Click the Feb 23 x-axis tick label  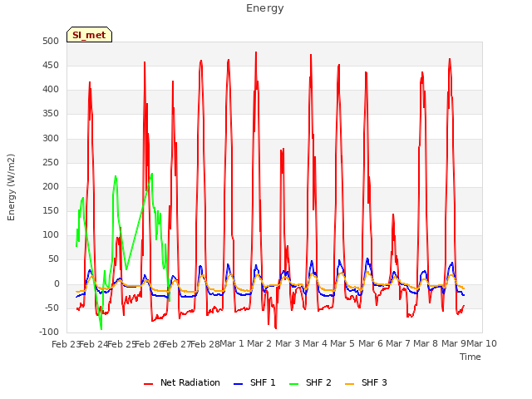pos(66,344)
